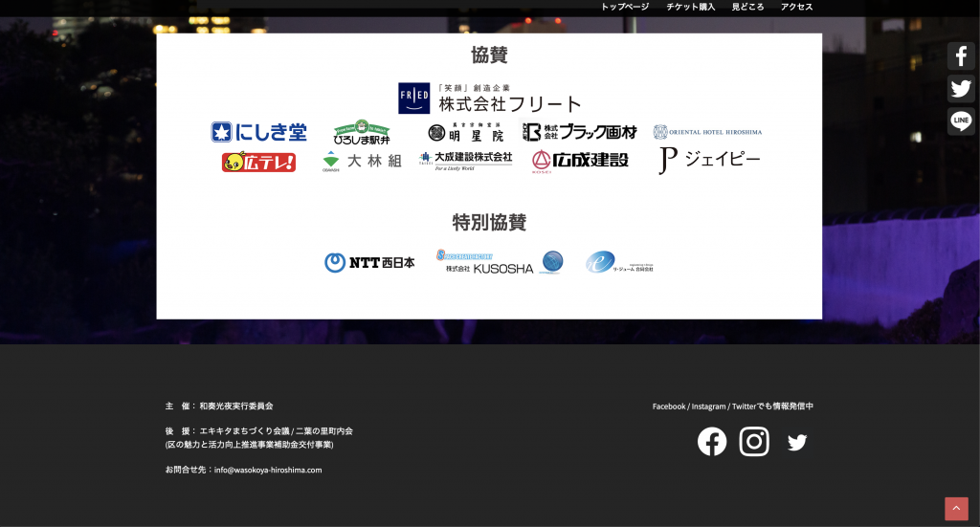Open the footer Facebook icon
This screenshot has height=527, width=980.
(712, 442)
